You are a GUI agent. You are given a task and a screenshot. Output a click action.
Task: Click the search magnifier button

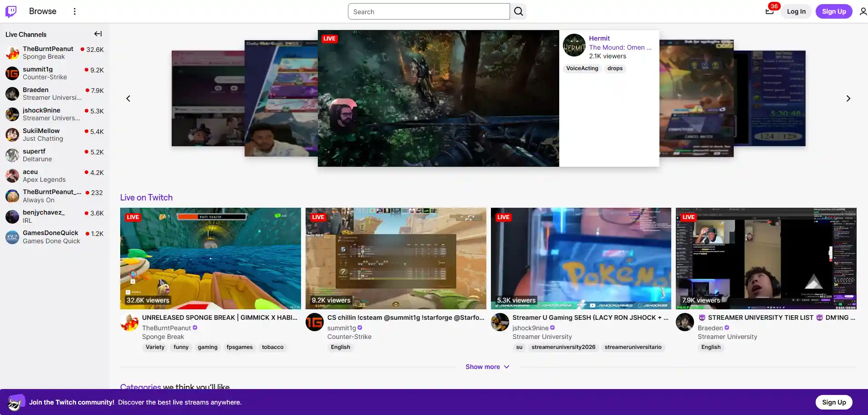(518, 11)
